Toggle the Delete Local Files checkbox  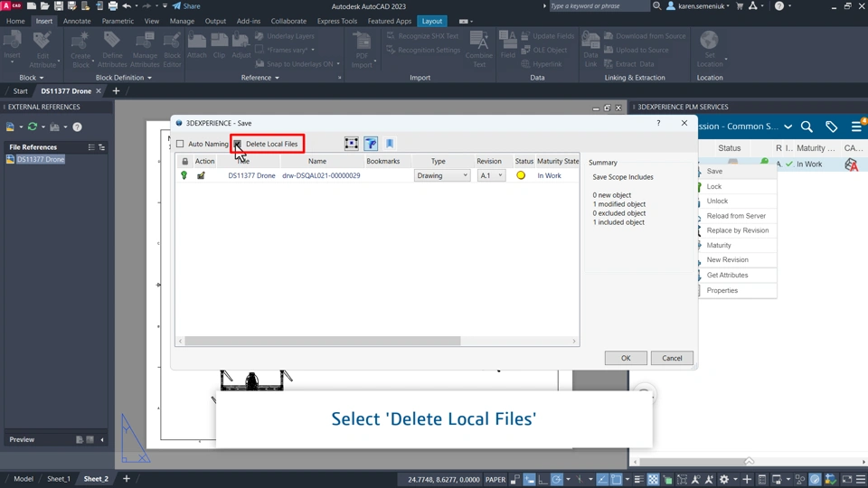click(238, 144)
